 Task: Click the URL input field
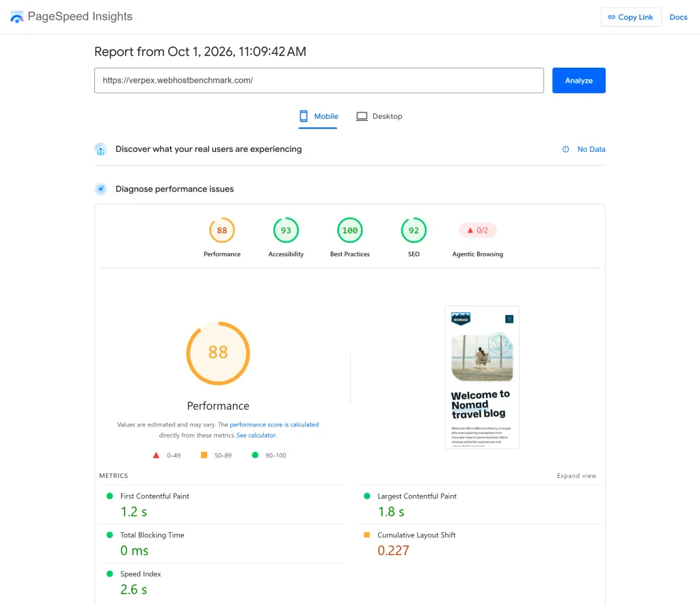tap(319, 81)
